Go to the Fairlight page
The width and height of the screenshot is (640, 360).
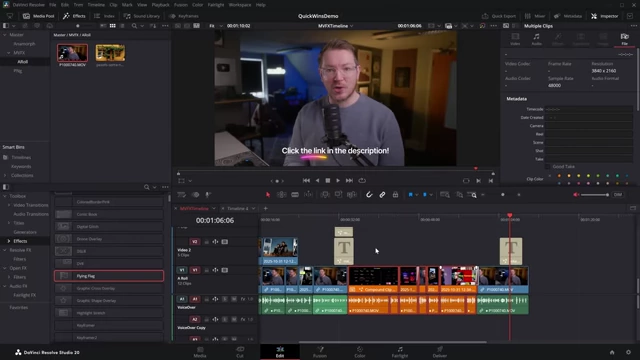[400, 352]
